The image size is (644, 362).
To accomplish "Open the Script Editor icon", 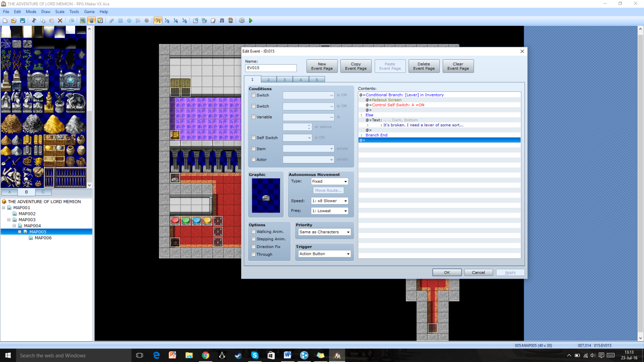I will coord(213,20).
